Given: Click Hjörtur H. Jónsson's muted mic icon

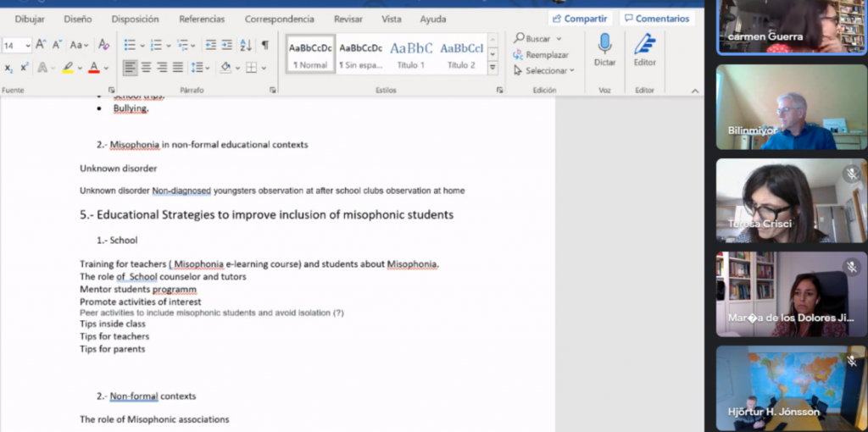Looking at the screenshot, I should click(x=851, y=361).
